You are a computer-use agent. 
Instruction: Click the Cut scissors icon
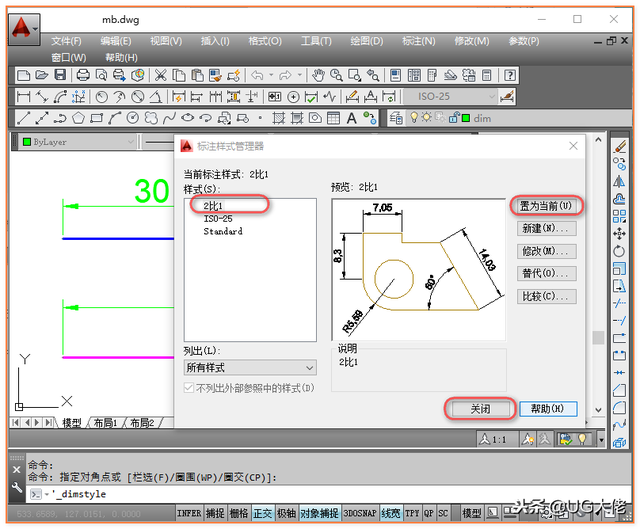pos(160,76)
